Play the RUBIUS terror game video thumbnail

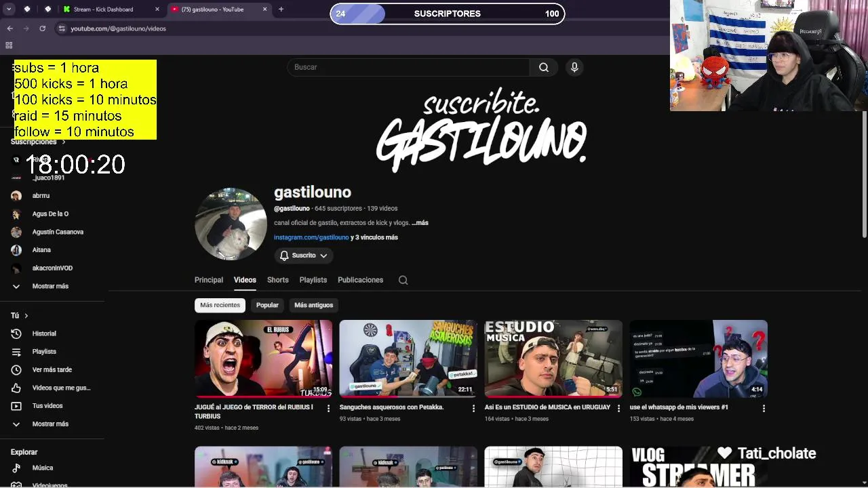coord(263,359)
